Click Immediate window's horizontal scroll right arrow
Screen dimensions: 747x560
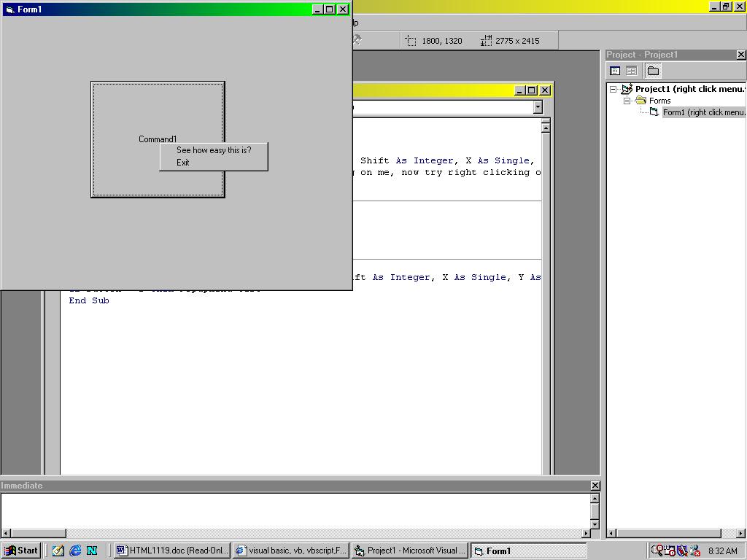tap(586, 533)
